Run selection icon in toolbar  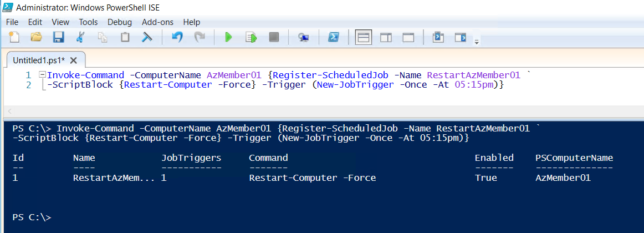[251, 38]
